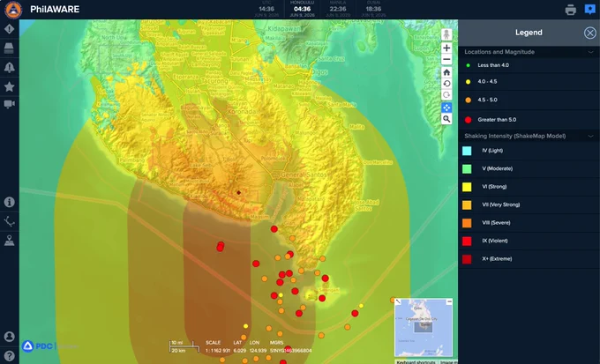Collapse the Locations and Magnitude section
Image resolution: width=600 pixels, height=364 pixels.
point(590,52)
